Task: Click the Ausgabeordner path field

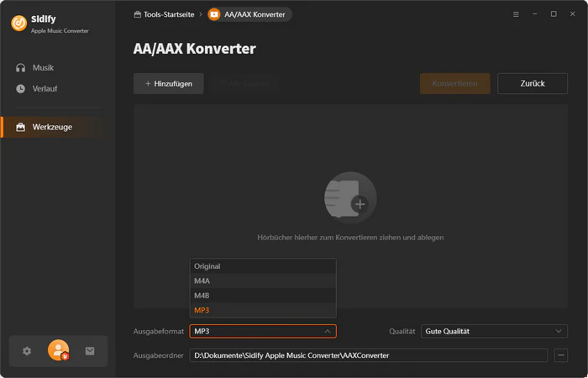Action: 369,355
